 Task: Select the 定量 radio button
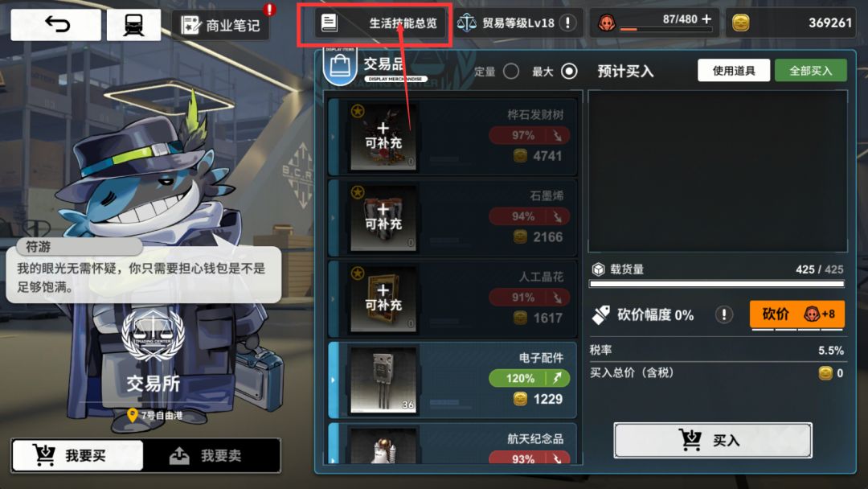pyautogui.click(x=511, y=72)
